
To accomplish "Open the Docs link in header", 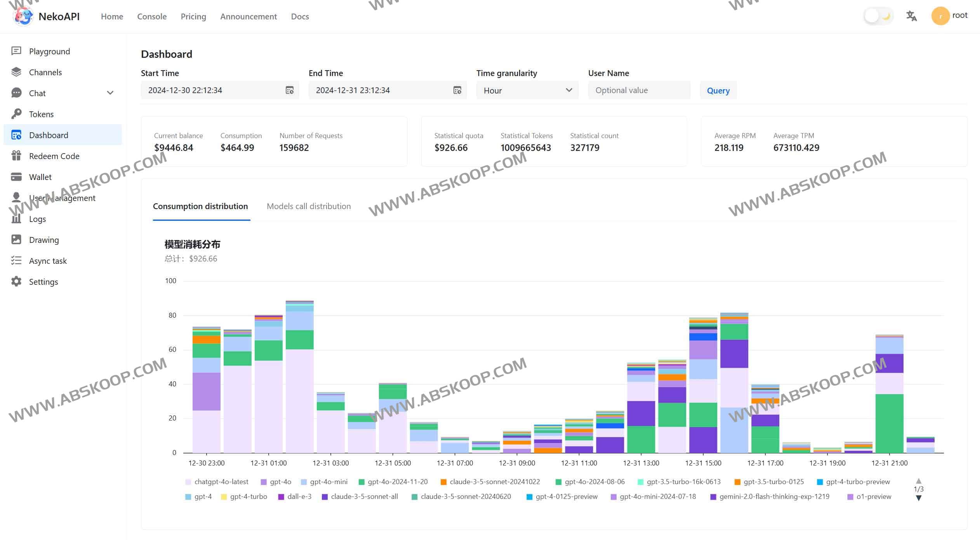I will click(x=300, y=16).
